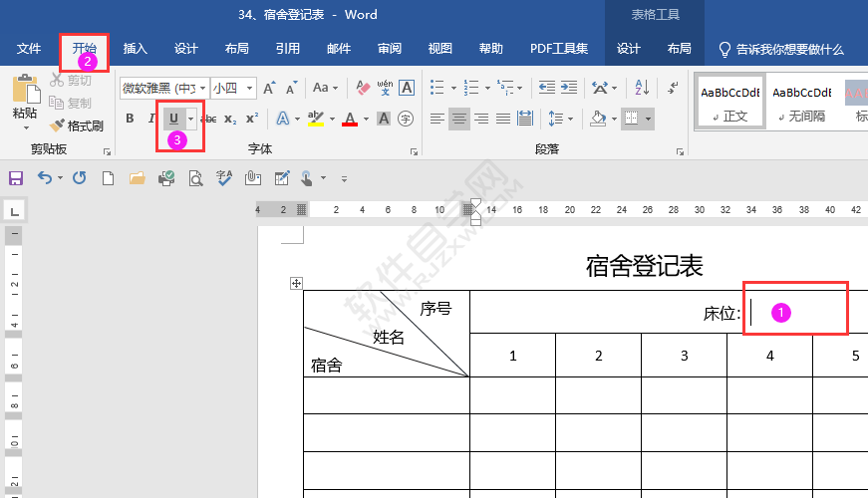Click the Character Shading icon
This screenshot has width=868, height=498.
click(384, 119)
